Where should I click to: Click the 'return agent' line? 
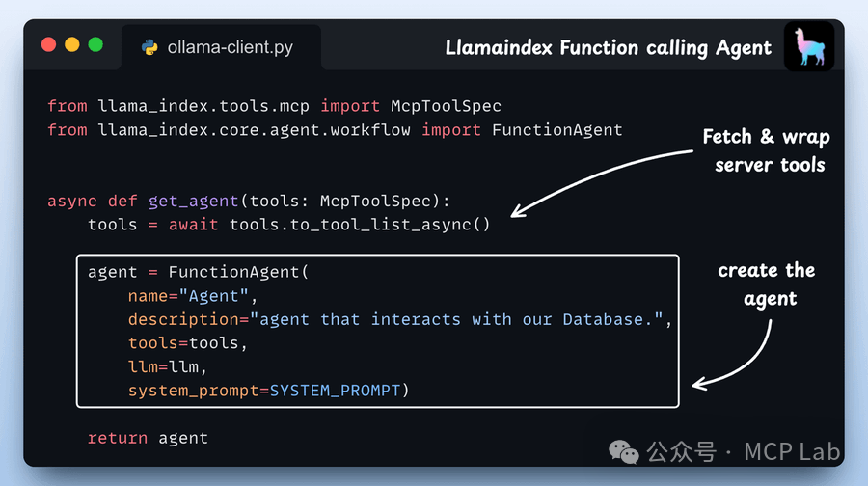coord(148,439)
